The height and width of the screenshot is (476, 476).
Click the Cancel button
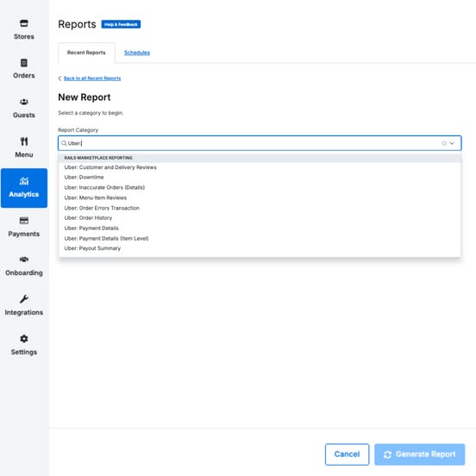coord(347,454)
